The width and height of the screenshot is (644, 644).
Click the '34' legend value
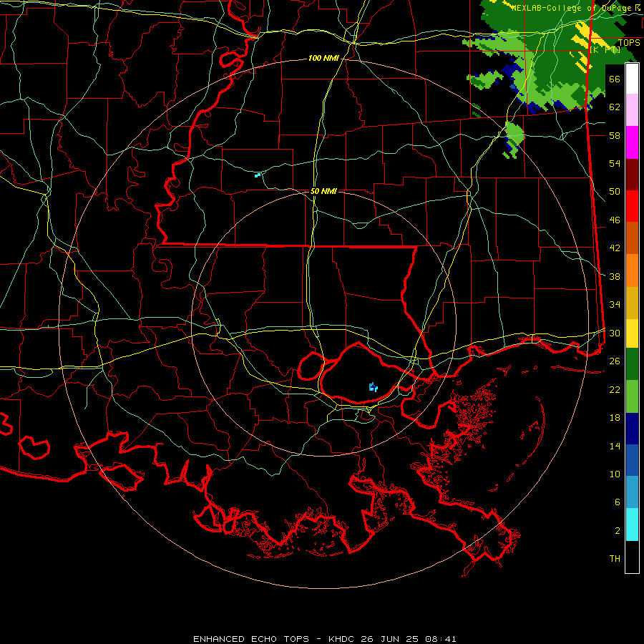coord(615,305)
